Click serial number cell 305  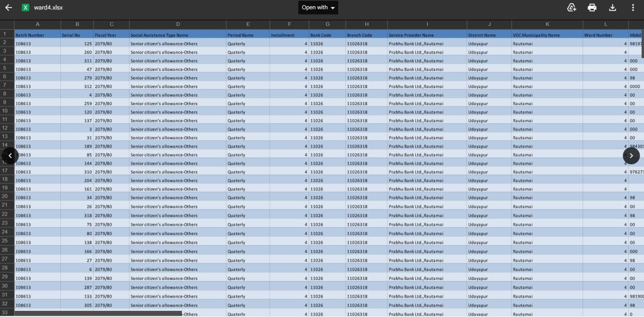point(77,305)
